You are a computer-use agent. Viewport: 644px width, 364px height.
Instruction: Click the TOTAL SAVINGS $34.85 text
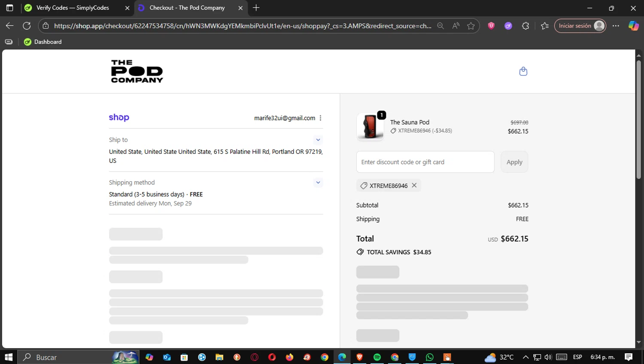coord(399,252)
